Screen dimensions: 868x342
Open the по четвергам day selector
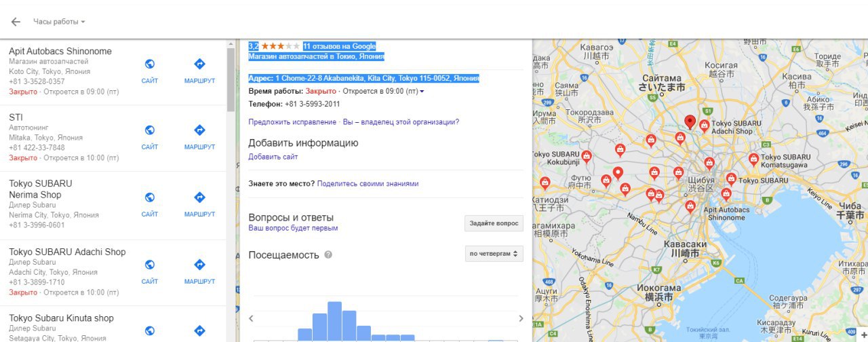point(494,254)
